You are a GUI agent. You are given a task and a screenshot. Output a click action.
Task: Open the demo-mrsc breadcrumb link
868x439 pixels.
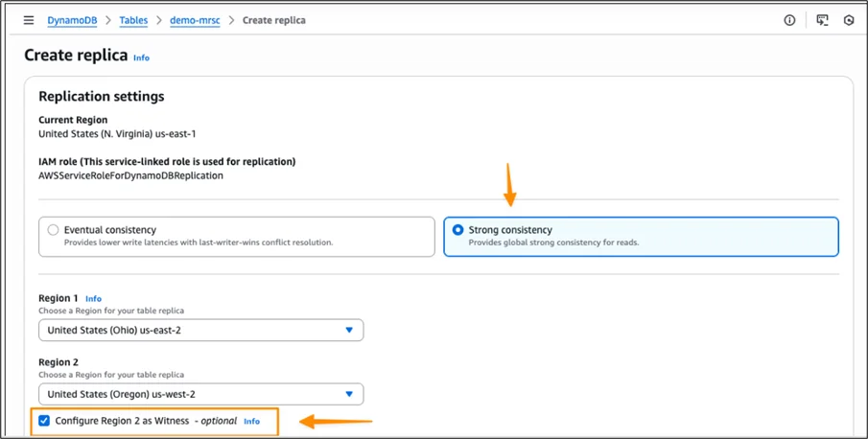point(195,20)
